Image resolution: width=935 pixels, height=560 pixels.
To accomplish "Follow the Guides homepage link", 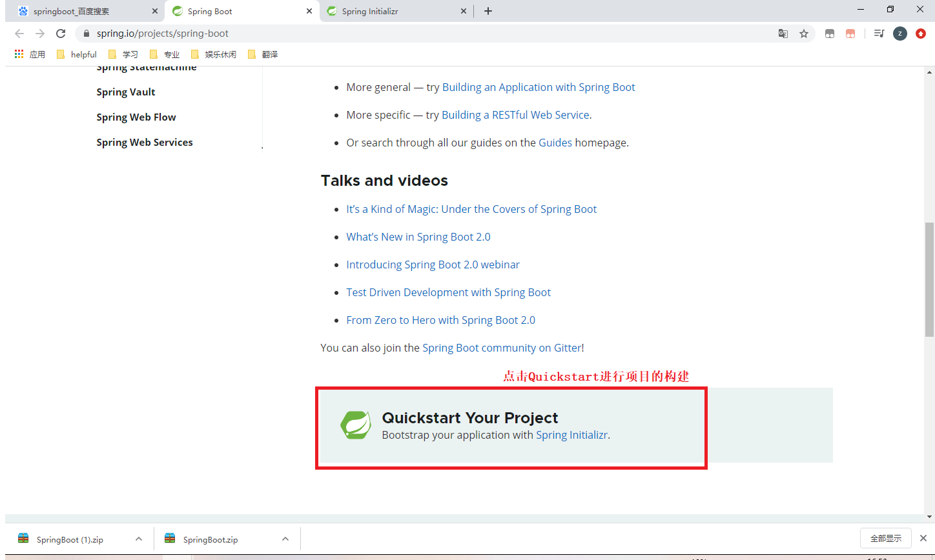I will [x=555, y=143].
